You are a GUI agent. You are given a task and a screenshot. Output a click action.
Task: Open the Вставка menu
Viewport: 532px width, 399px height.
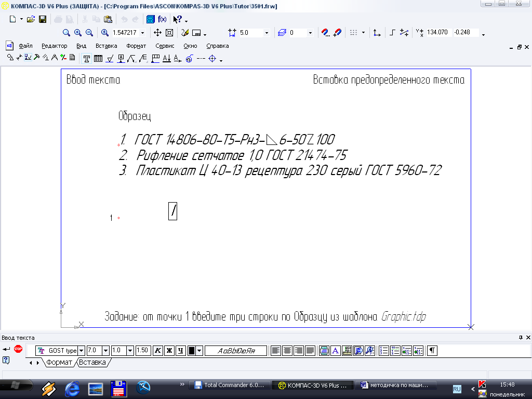click(106, 46)
